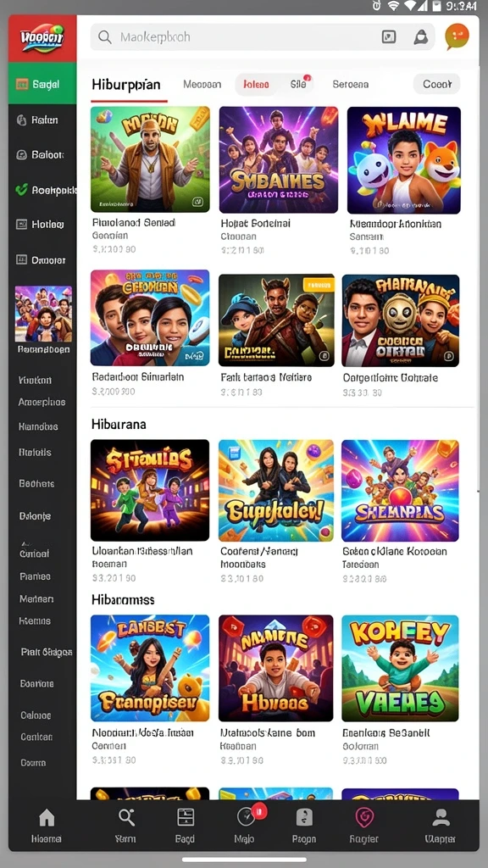The height and width of the screenshot is (868, 488).
Task: Open the KOHEEY VAEAES game thumbnail
Action: click(x=400, y=668)
